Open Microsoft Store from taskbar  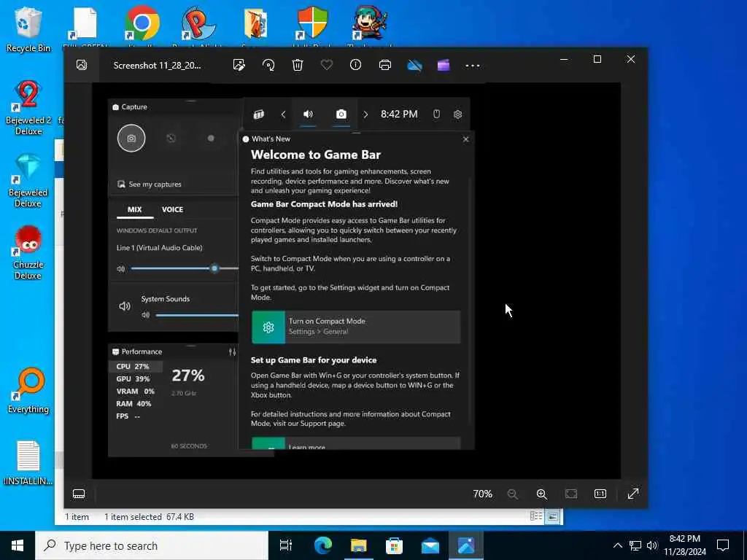point(395,545)
